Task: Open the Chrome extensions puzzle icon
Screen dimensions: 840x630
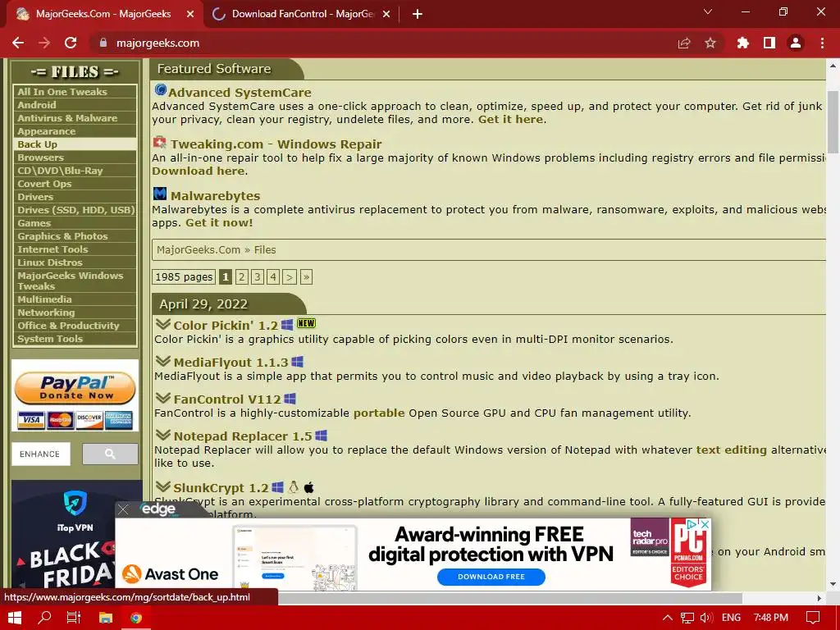Action: 742,43
